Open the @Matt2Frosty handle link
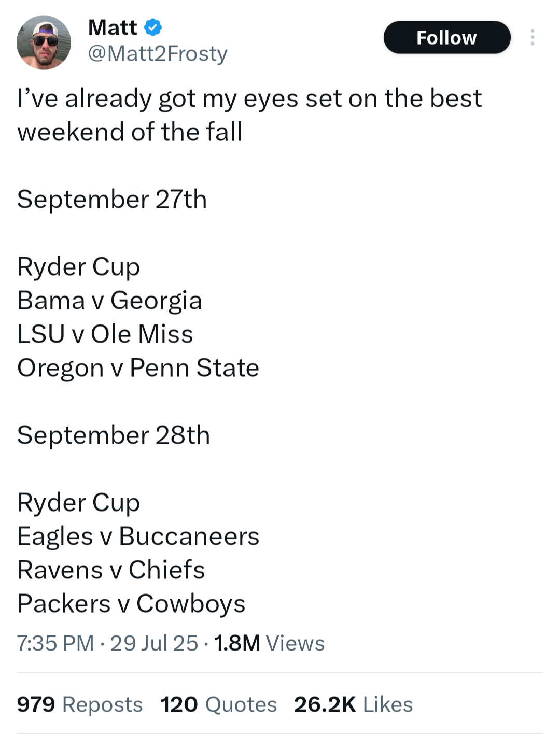 tap(158, 53)
